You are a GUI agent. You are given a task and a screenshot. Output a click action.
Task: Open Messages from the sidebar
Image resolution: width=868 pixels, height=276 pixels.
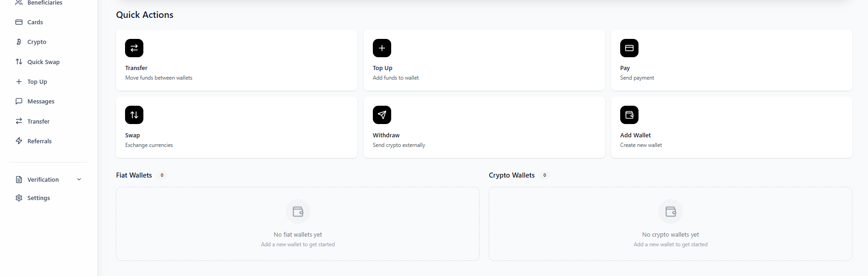(x=41, y=101)
